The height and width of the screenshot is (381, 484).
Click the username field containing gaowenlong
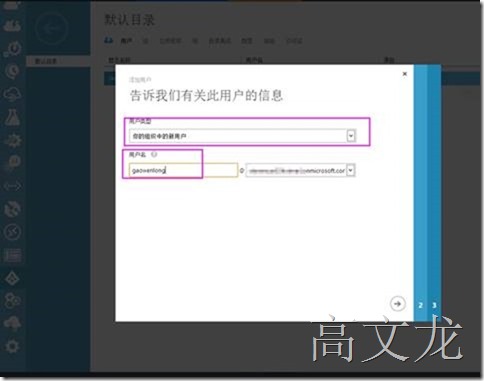[183, 170]
